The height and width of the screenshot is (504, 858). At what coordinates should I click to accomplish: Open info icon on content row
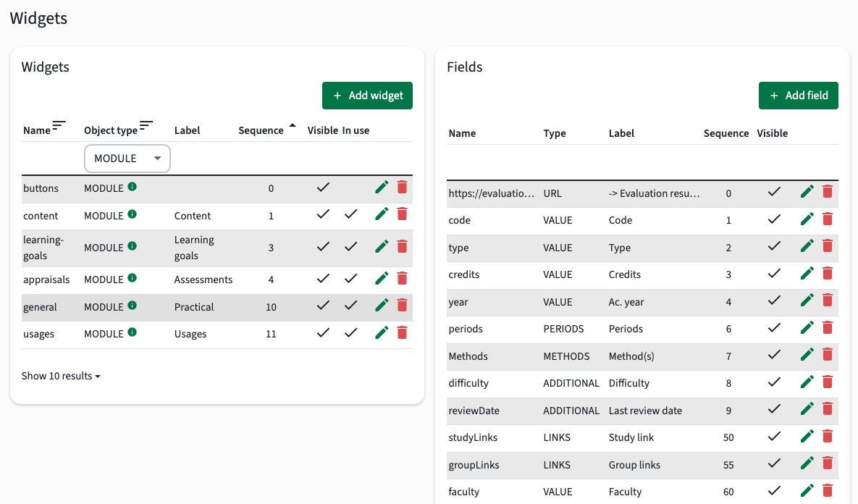tap(132, 214)
